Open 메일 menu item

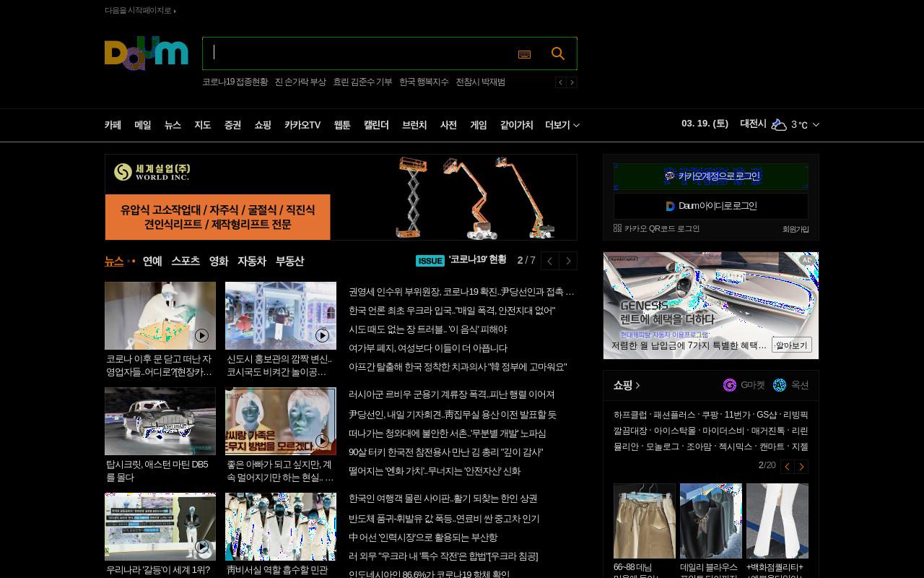(143, 125)
